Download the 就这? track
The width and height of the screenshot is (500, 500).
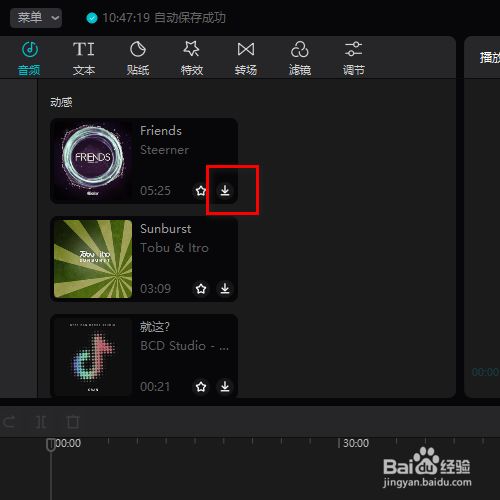225,387
